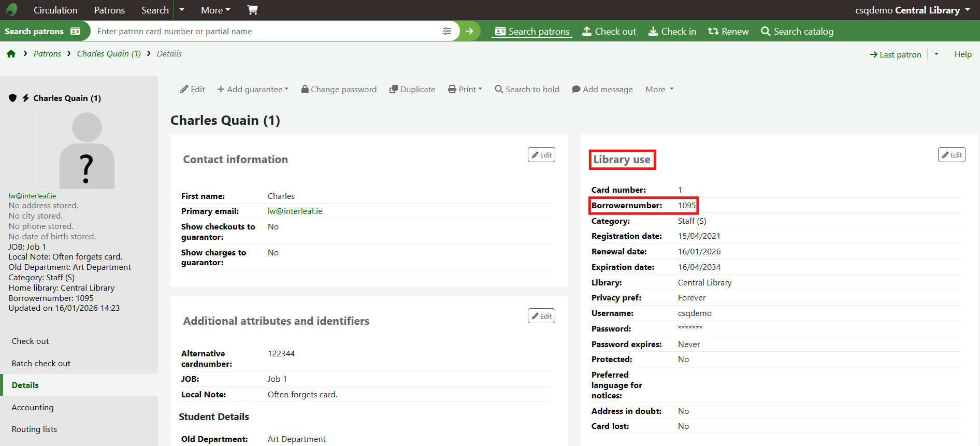Open the shopping cart icon
Image resolution: width=980 pixels, height=446 pixels.
pos(252,10)
